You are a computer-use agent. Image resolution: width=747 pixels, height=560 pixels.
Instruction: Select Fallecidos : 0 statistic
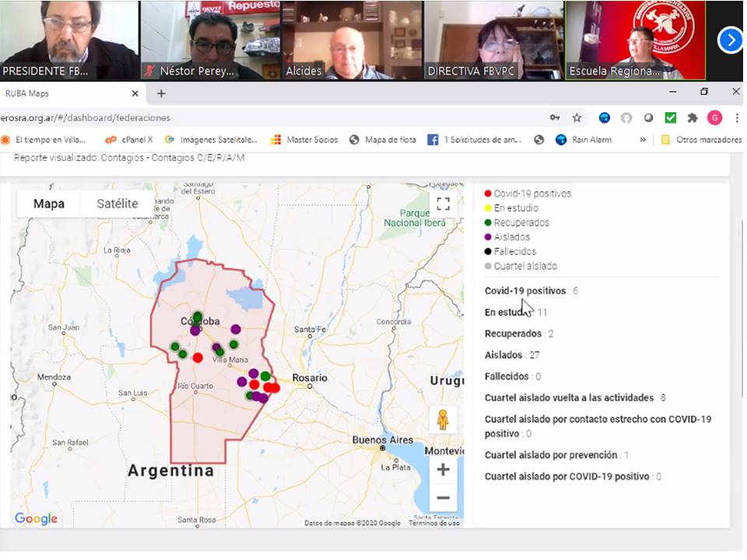point(513,376)
